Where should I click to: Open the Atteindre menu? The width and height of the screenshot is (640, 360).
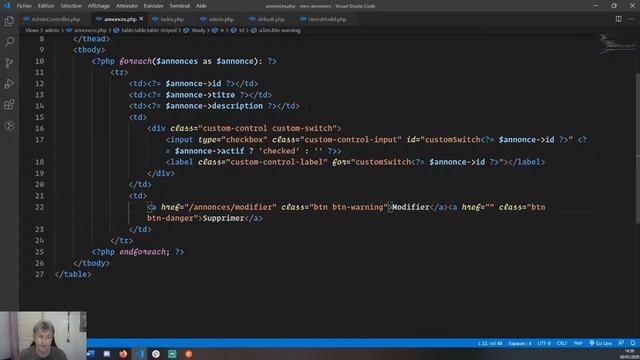[x=127, y=6]
